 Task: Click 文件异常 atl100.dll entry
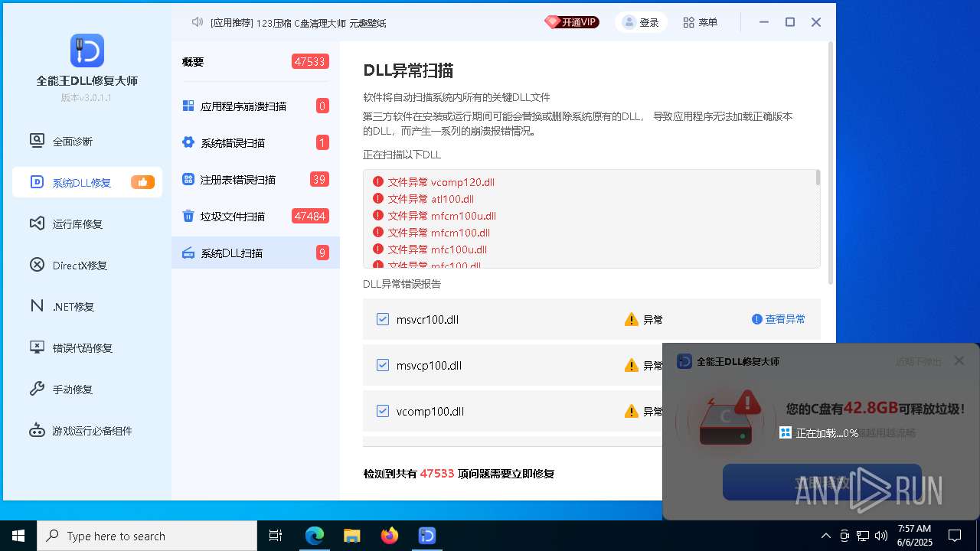(x=423, y=199)
